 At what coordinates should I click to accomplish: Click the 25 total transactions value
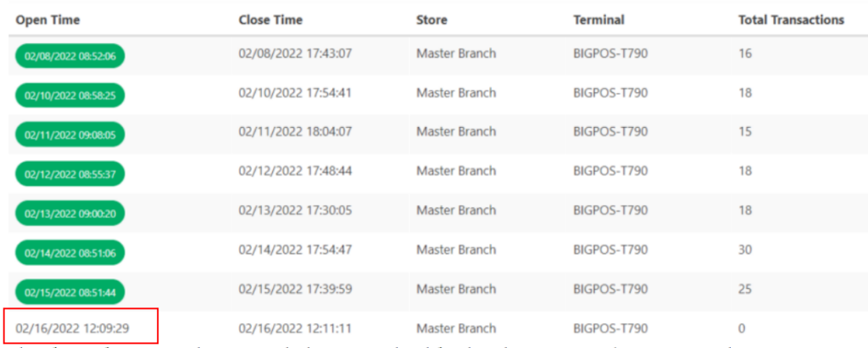(746, 288)
